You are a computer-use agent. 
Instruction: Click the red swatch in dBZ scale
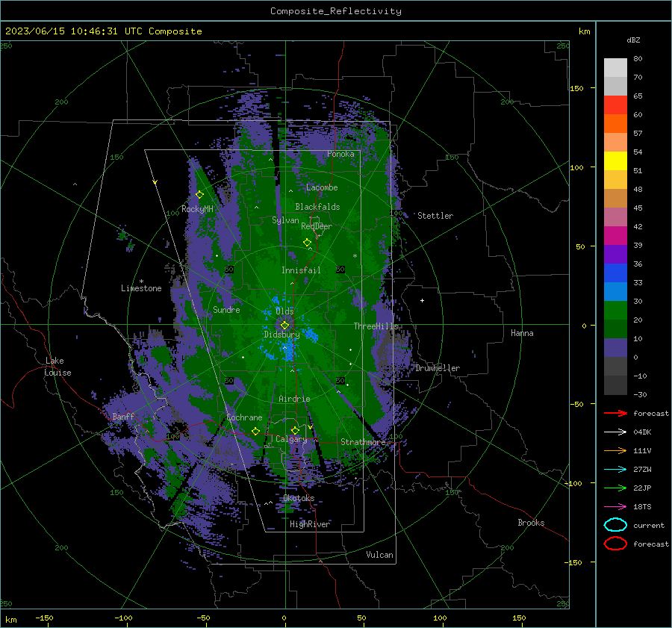[x=615, y=105]
